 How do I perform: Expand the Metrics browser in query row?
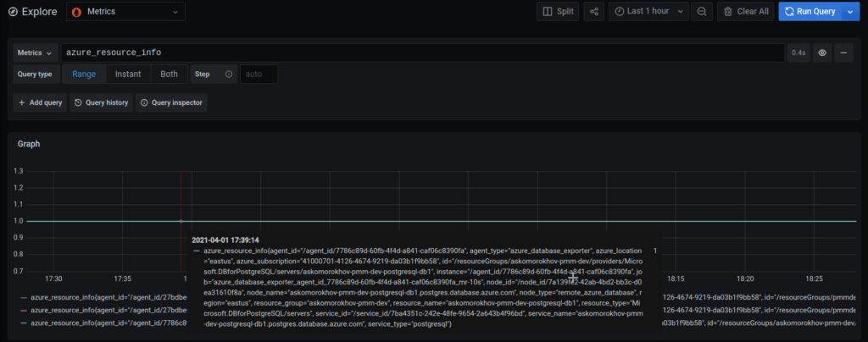tap(36, 52)
